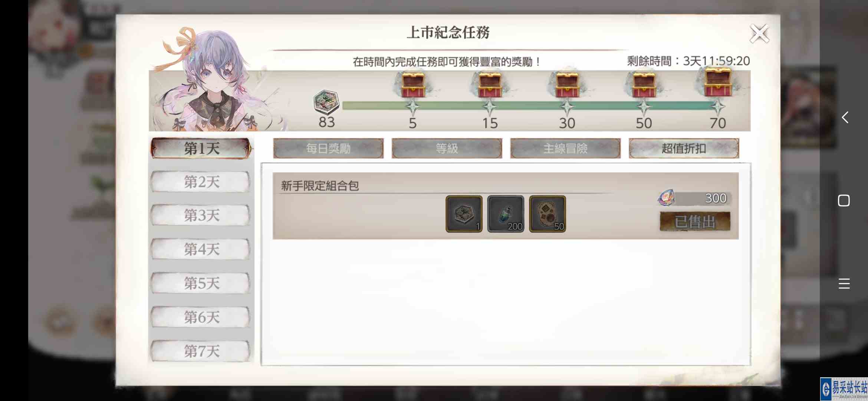868x401 pixels.
Task: Inspect the hexagon token item with quantity 1
Action: (464, 214)
